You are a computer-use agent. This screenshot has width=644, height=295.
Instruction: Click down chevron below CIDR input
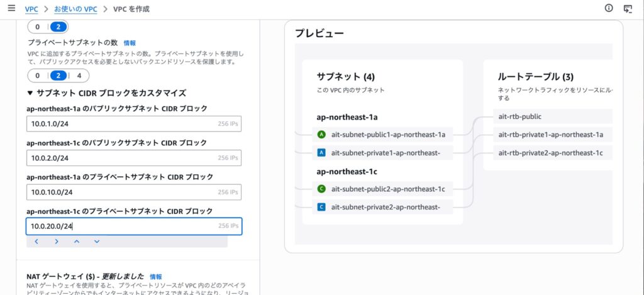coord(97,242)
